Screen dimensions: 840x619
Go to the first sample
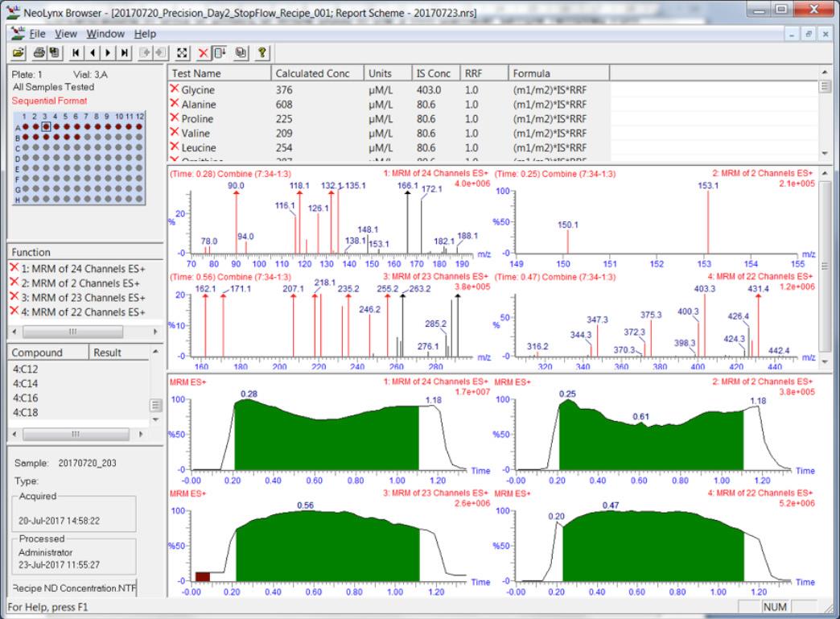click(76, 52)
